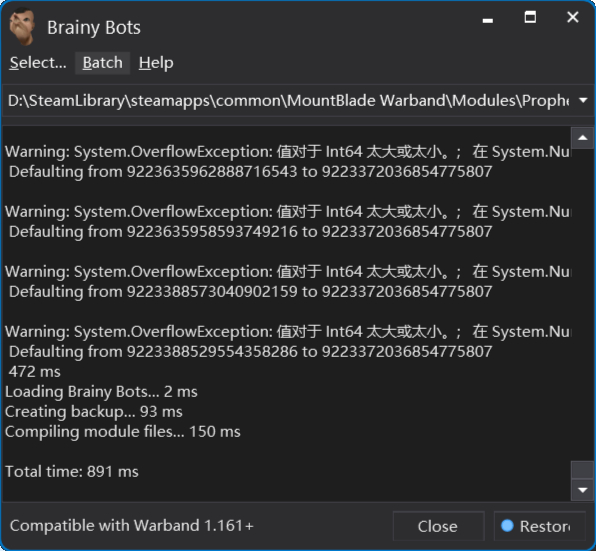Open the Help menu
Viewport: 596px width, 551px height.
coord(156,63)
